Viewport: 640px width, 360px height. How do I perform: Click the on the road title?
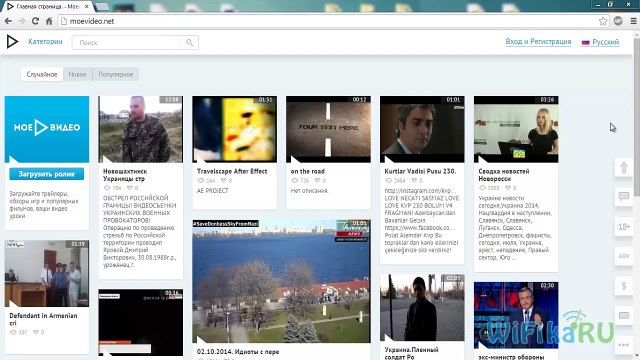308,171
